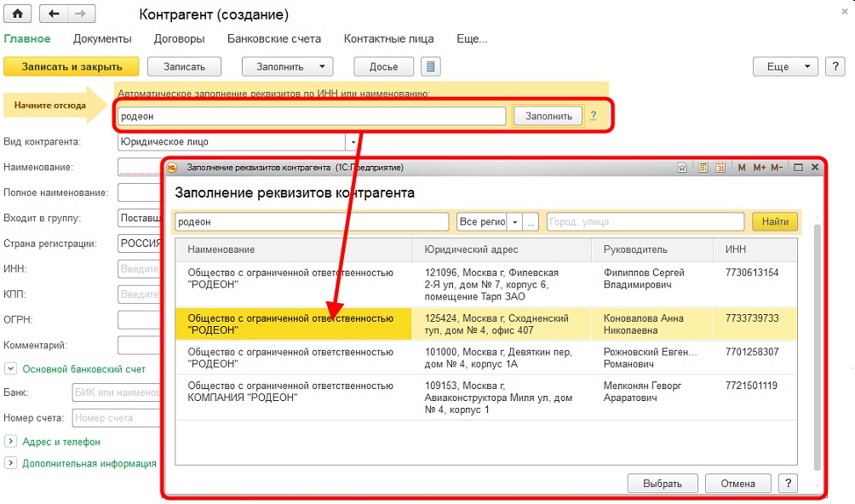
Task: Expand Дополнительная информация section
Action: tap(10, 463)
